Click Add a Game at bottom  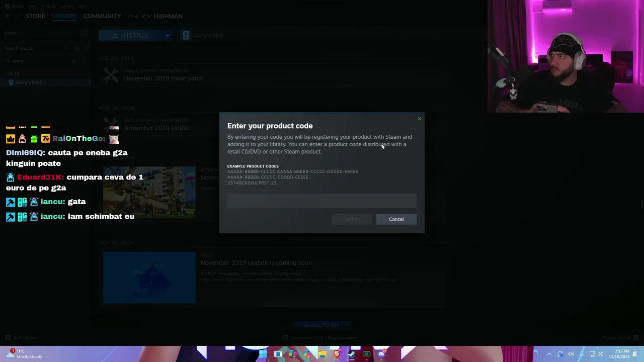[x=21, y=338]
